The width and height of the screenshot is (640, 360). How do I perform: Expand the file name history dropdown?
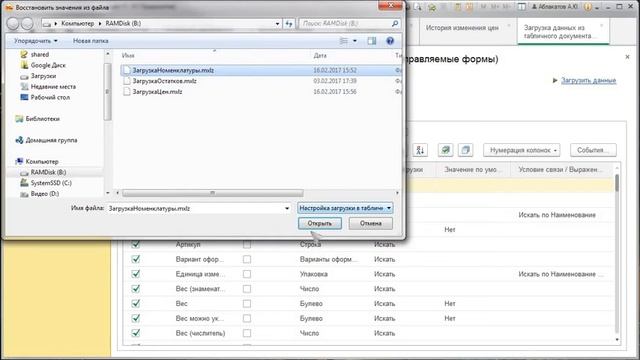pyautogui.click(x=287, y=208)
